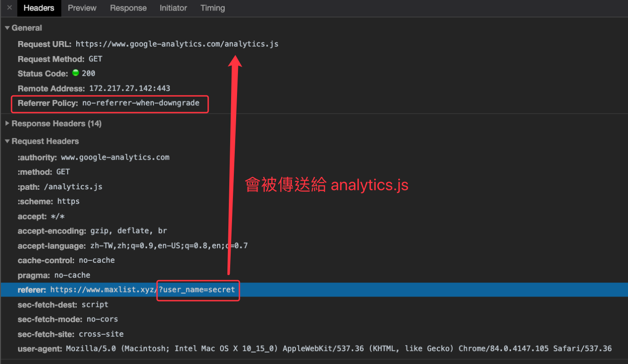Open the Timing tab

click(212, 8)
